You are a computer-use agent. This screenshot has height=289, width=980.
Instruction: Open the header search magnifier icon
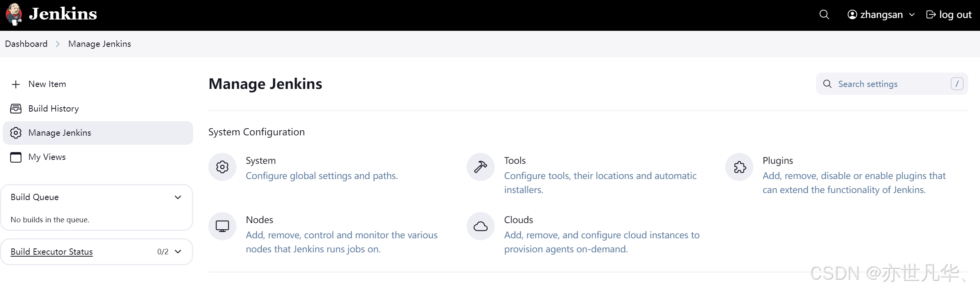[824, 15]
